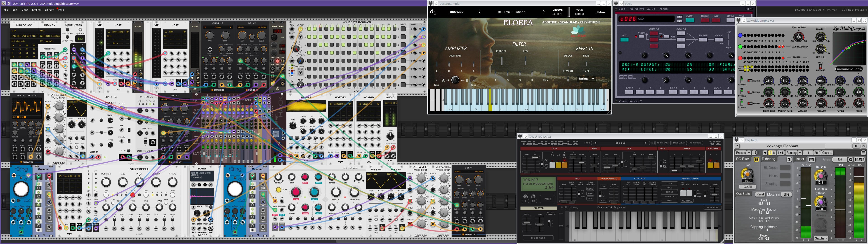Click the BROWSE button in DecentSampler
Image resolution: width=868 pixels, height=244 pixels.
[456, 12]
